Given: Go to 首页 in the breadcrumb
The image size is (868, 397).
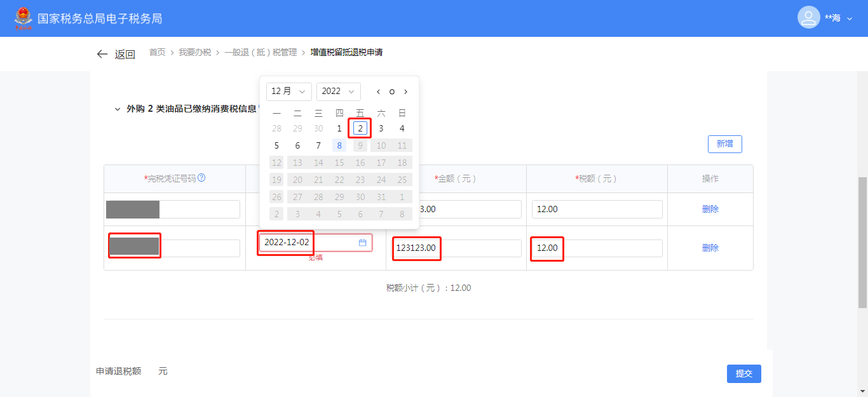Looking at the screenshot, I should click(x=157, y=52).
